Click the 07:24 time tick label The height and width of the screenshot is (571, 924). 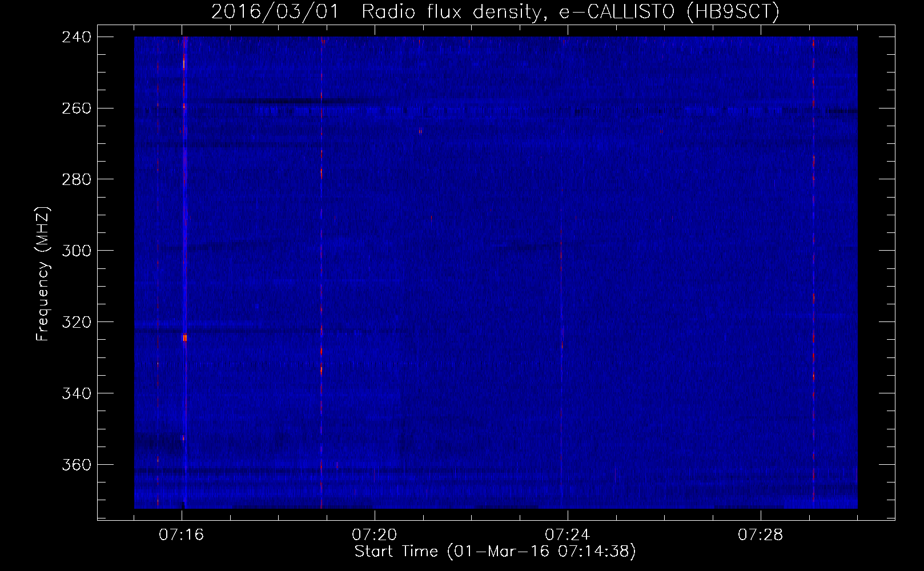568,534
